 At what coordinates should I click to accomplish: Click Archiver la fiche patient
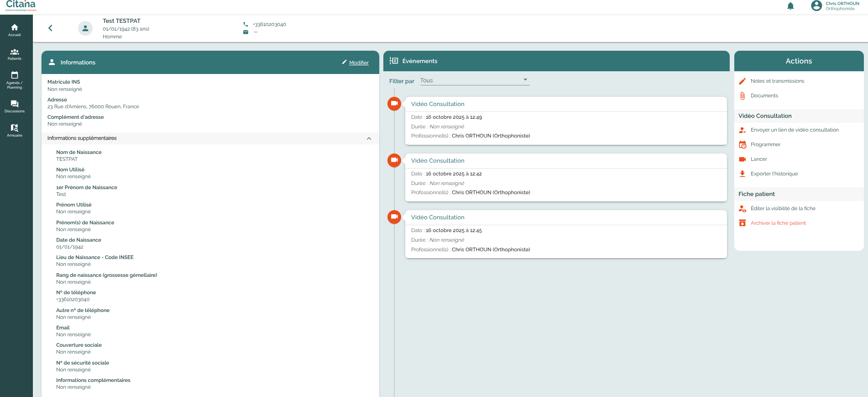click(x=778, y=223)
